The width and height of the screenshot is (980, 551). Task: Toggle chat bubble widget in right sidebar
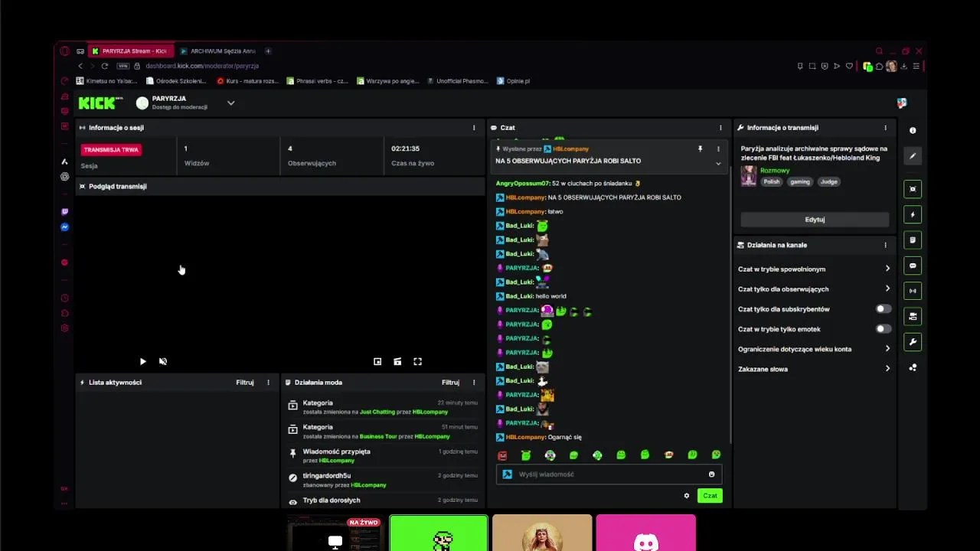click(x=912, y=266)
